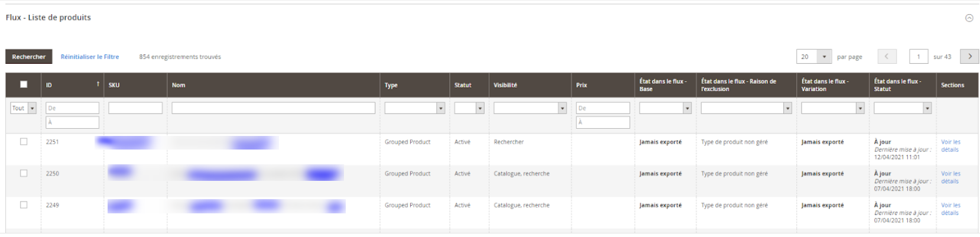Image resolution: width=980 pixels, height=237 pixels.
Task: Open the per-page count dropdown arrow
Action: [x=824, y=57]
